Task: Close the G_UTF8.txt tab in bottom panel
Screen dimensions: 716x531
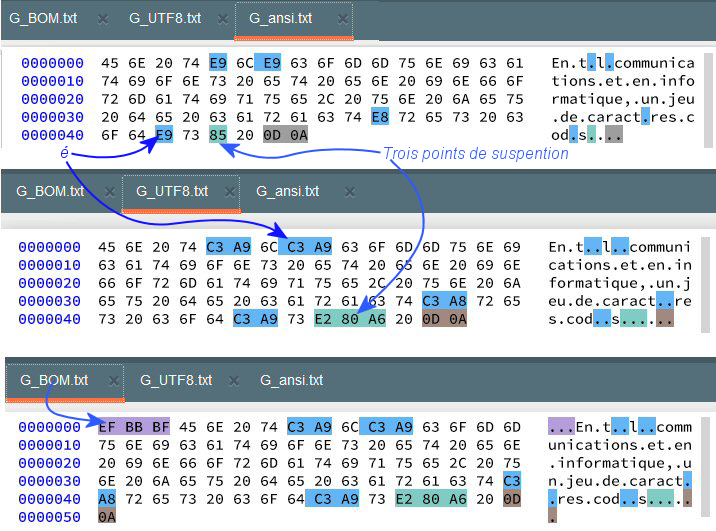Action: click(x=234, y=380)
